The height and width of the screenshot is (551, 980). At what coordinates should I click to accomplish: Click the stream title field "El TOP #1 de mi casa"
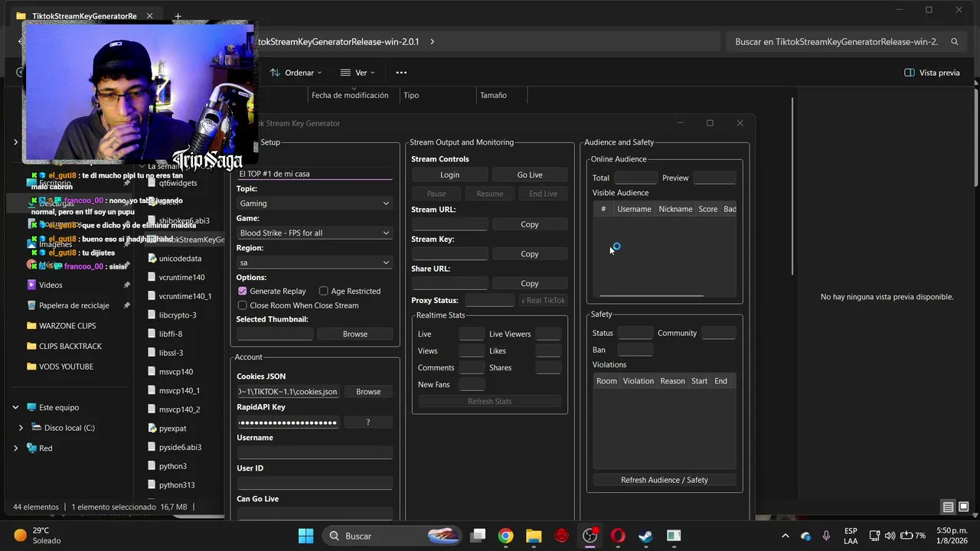click(x=315, y=174)
